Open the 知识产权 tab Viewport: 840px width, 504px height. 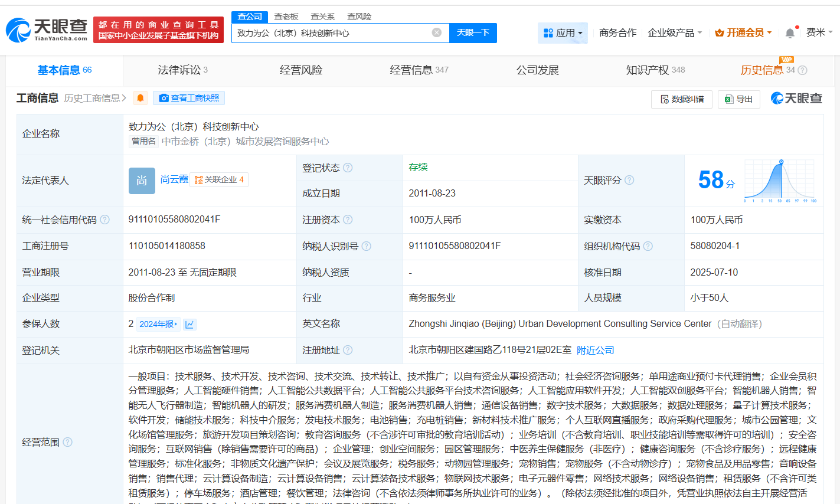coord(647,70)
